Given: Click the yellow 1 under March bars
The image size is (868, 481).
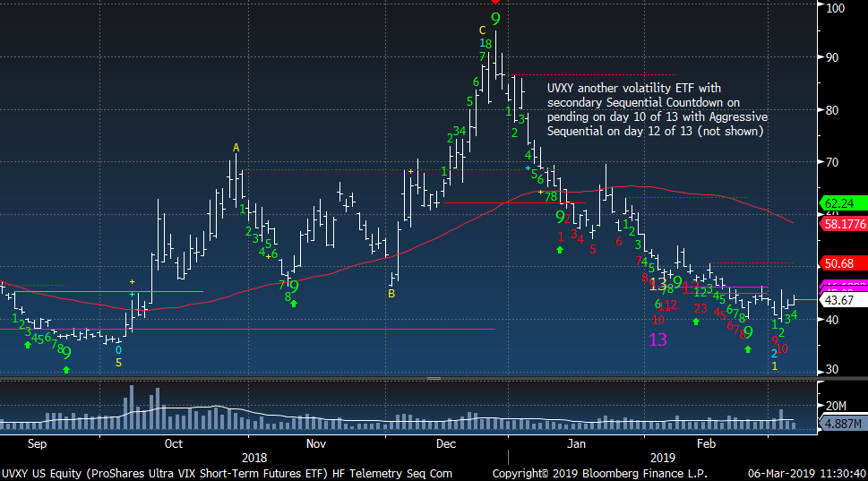Looking at the screenshot, I should [775, 366].
